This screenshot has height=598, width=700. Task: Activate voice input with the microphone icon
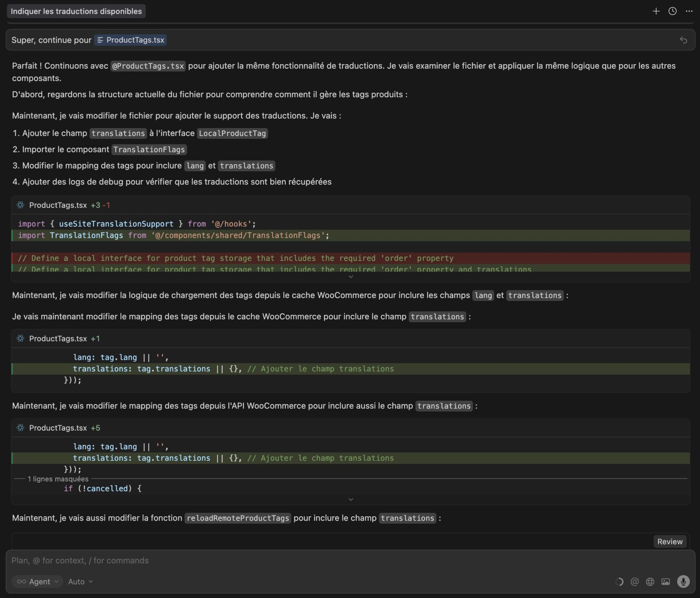pos(684,582)
